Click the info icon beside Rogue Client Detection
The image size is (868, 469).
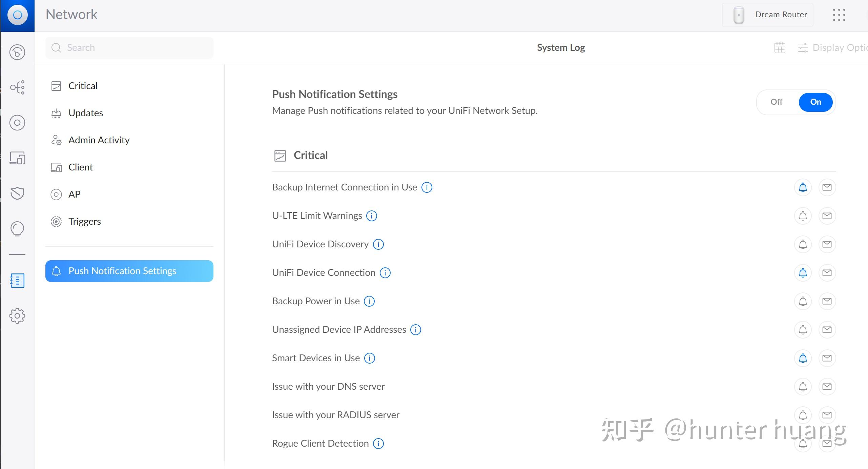point(378,443)
